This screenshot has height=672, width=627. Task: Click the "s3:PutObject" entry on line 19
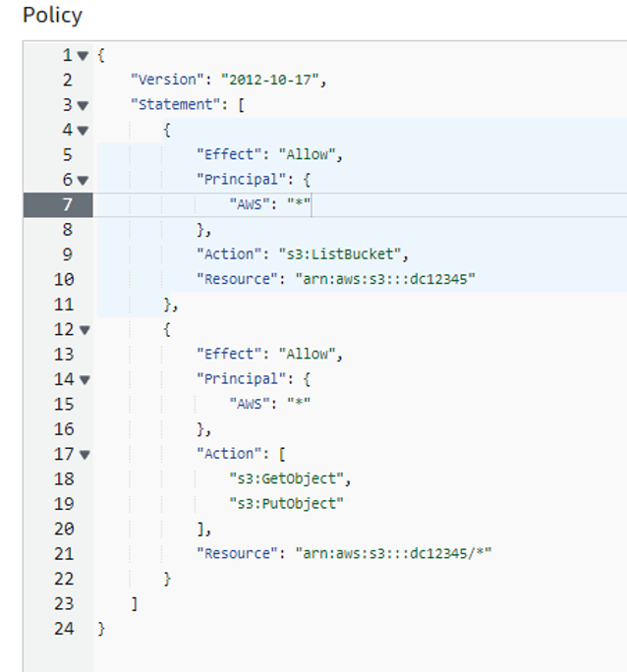pos(286,504)
